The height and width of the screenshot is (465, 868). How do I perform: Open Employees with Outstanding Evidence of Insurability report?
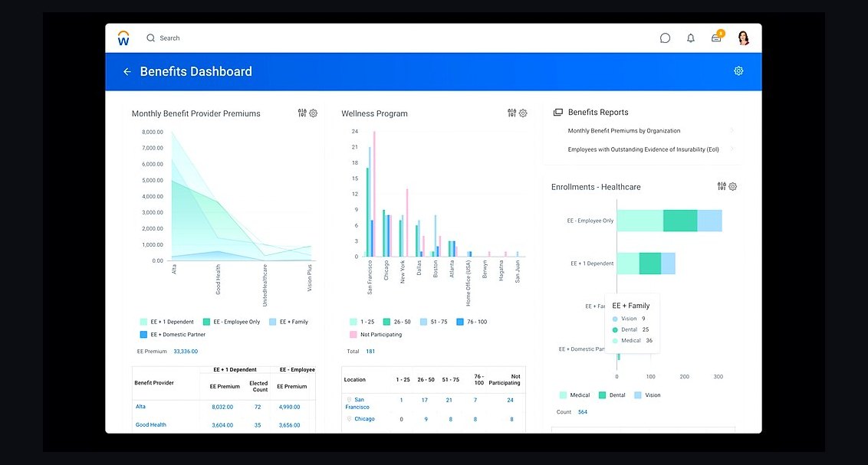(643, 149)
